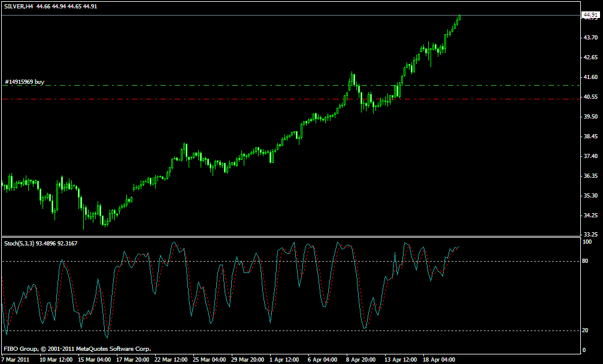Click the 8 Apr 20:00 time label
The height and width of the screenshot is (364, 603).
359,360
